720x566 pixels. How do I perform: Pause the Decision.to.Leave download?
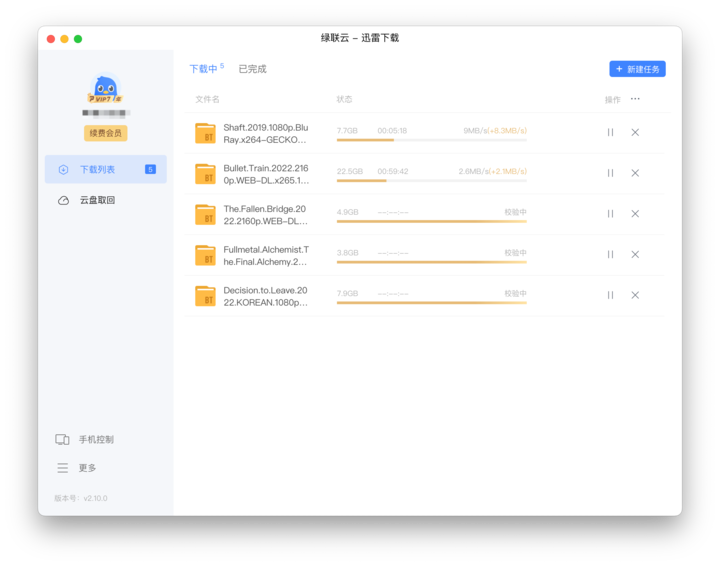[x=610, y=295]
